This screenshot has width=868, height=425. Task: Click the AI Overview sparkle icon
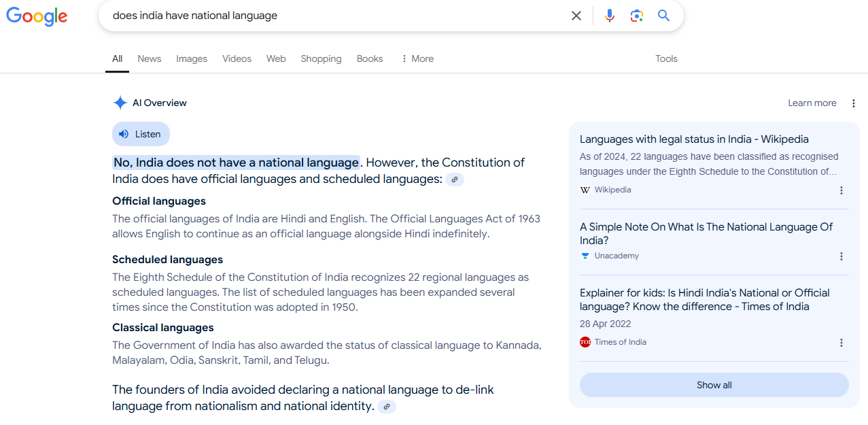120,102
